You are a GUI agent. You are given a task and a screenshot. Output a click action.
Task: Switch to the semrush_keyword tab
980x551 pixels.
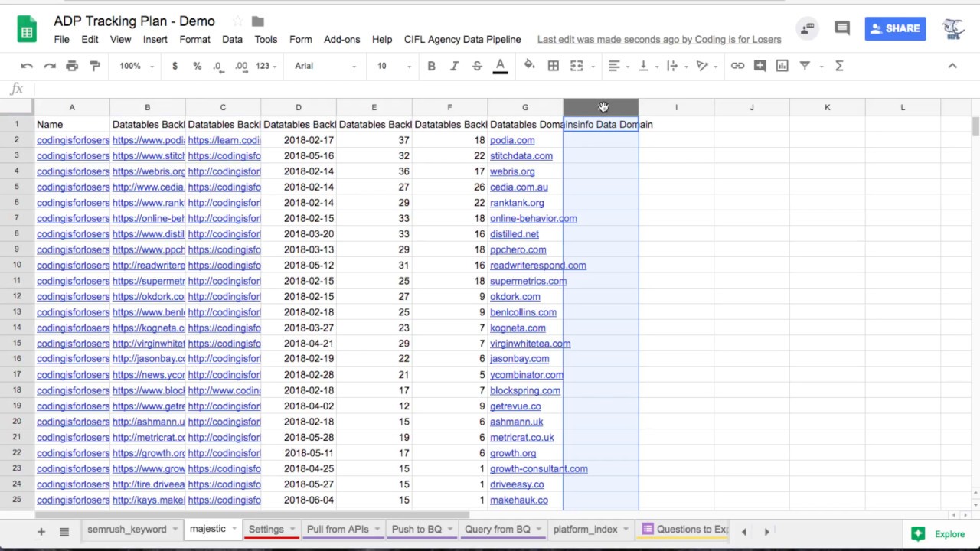[126, 530]
